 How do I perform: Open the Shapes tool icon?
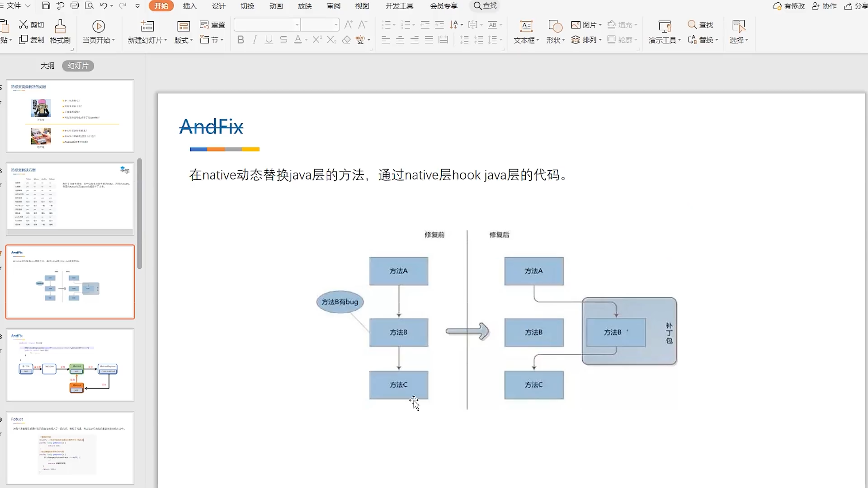click(555, 26)
